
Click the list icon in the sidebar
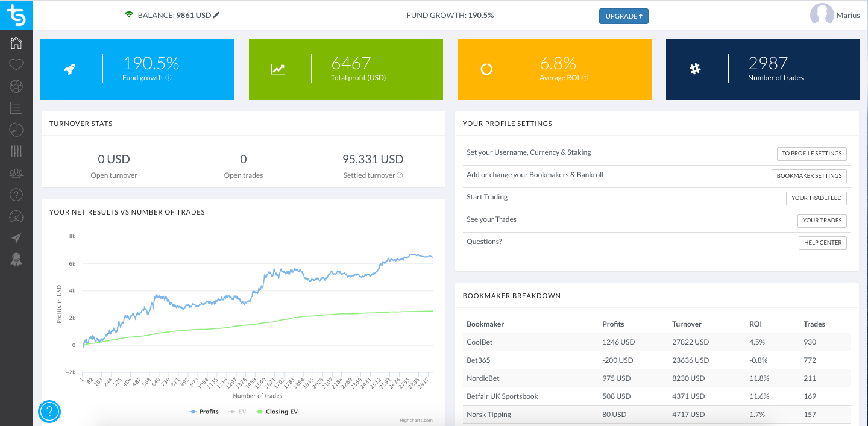click(16, 107)
